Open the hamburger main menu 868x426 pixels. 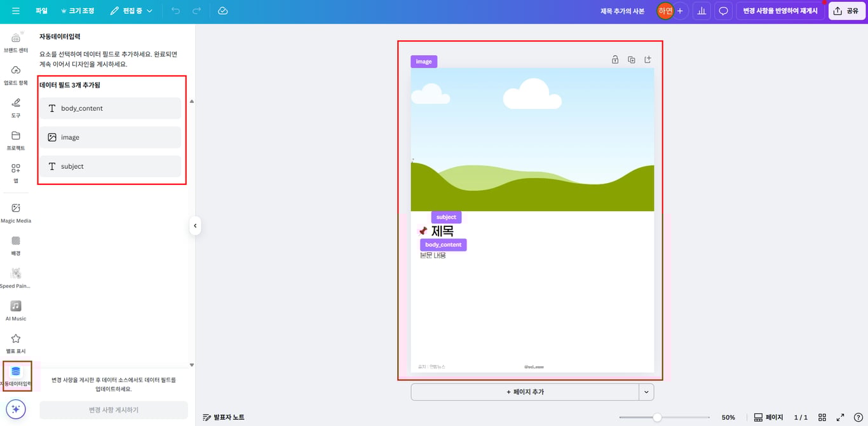coord(16,11)
